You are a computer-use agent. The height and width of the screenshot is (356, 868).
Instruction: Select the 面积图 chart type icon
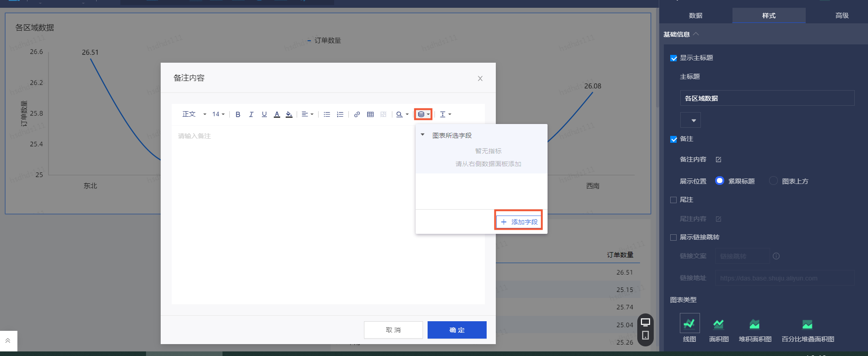[718, 324]
